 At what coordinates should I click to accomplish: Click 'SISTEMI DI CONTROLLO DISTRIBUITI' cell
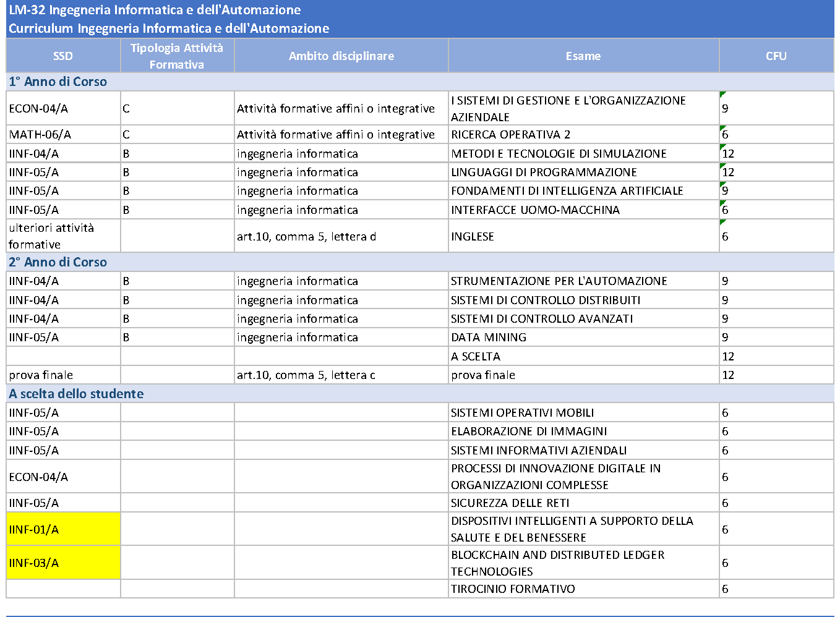[x=583, y=300]
